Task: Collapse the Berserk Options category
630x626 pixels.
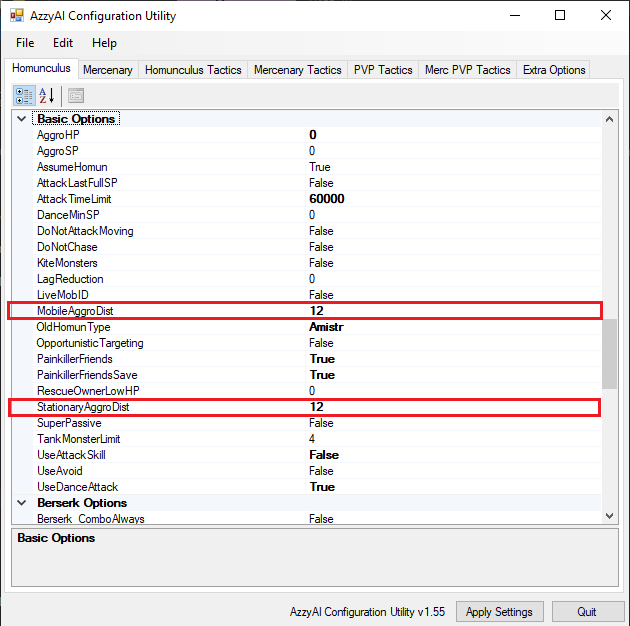Action: pyautogui.click(x=22, y=503)
